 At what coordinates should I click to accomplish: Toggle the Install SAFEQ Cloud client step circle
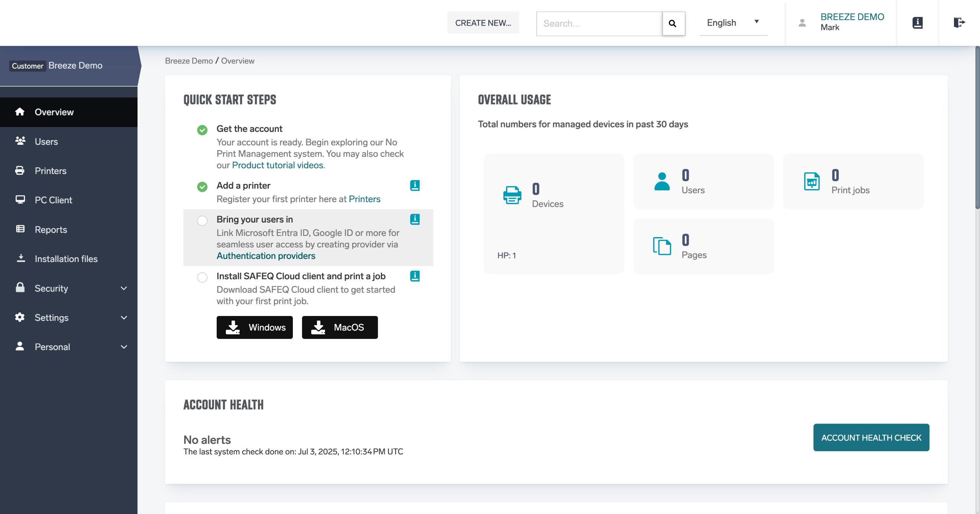pos(202,277)
